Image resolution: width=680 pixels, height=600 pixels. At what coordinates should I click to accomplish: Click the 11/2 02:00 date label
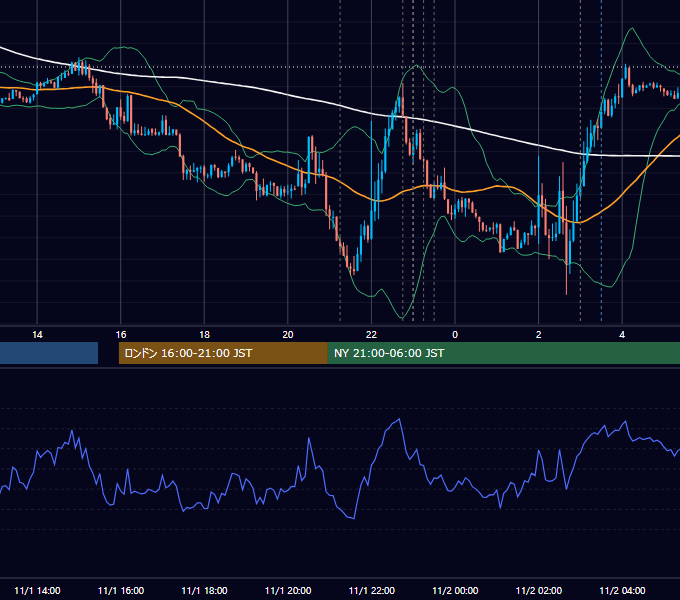539,590
